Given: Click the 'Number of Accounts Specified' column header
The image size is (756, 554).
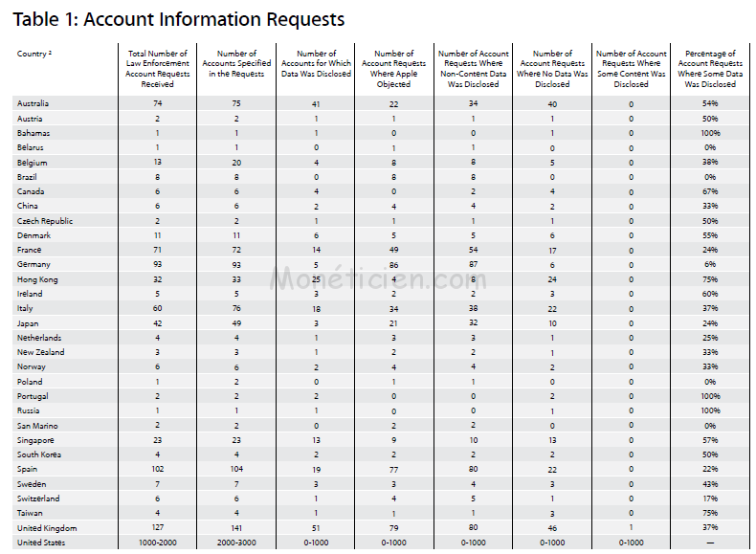Looking at the screenshot, I should click(237, 63).
